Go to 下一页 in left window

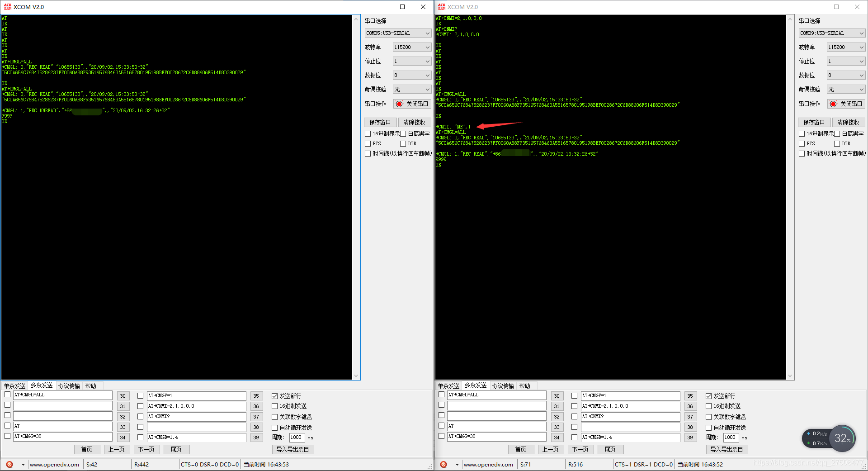(146, 449)
